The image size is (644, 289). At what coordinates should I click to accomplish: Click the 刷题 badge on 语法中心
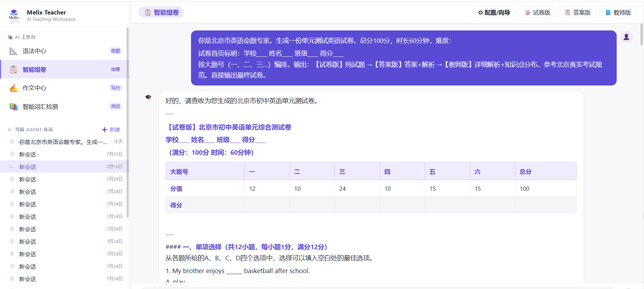[x=116, y=51]
